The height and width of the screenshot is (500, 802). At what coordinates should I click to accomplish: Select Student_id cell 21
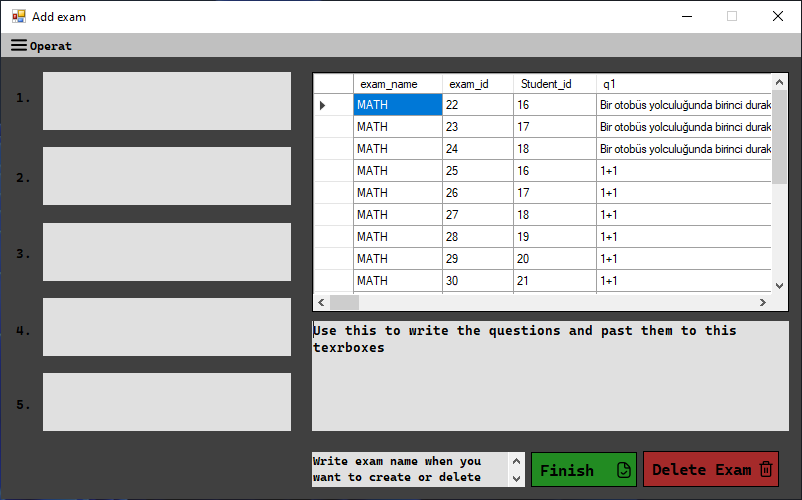click(x=555, y=281)
